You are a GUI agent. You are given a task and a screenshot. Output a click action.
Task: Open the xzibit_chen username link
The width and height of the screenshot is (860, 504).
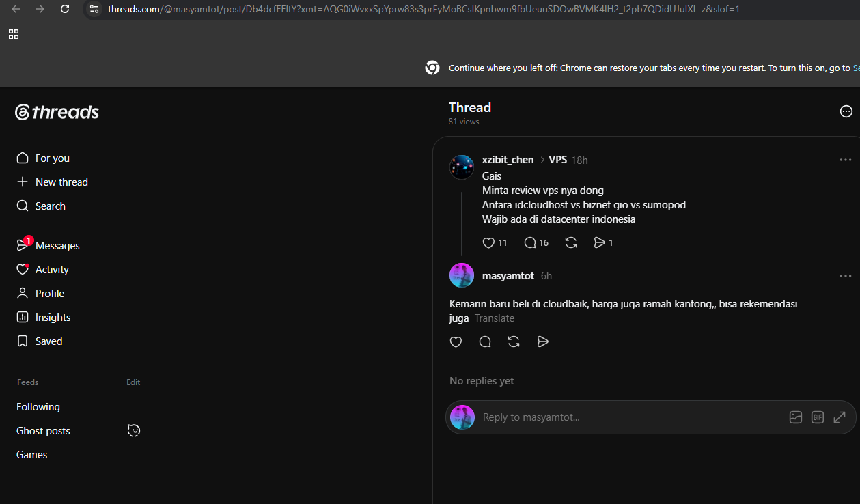coord(508,159)
